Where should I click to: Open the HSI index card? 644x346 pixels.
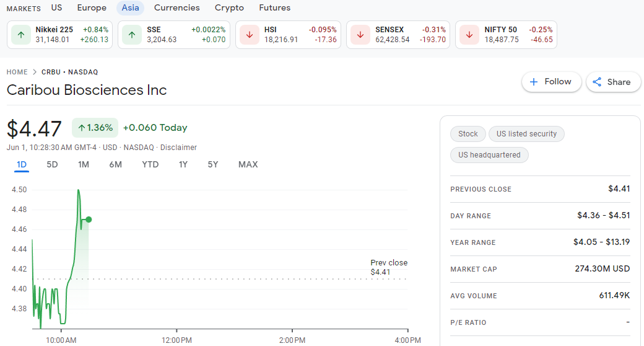(x=288, y=35)
